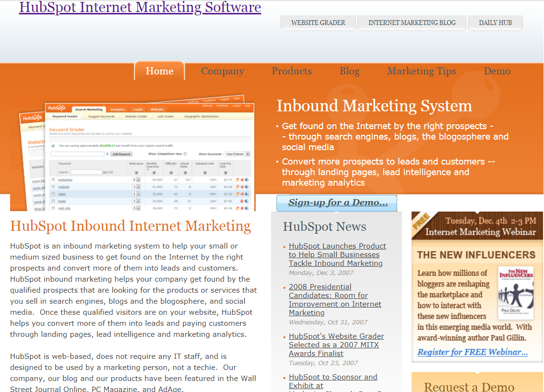Viewport: 544px width, 392px height.
Task: Open Website Grader MITX Awards Finalist link
Action: pyautogui.click(x=336, y=345)
